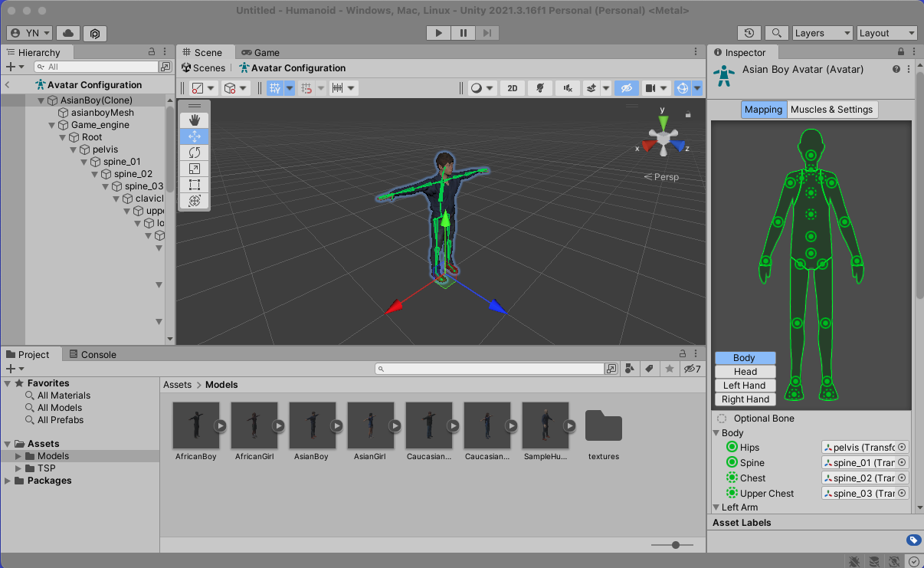Image resolution: width=924 pixels, height=568 pixels.
Task: Select the Rect tool in Scene toolbar
Action: click(x=195, y=185)
